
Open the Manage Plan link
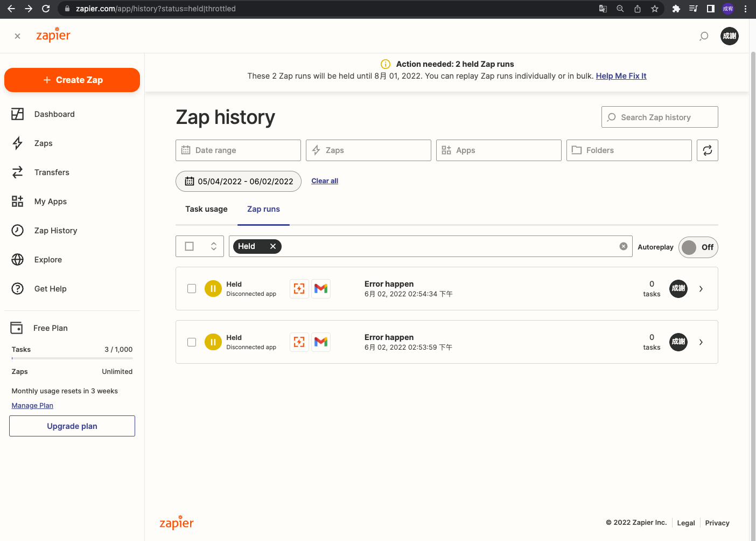click(32, 406)
